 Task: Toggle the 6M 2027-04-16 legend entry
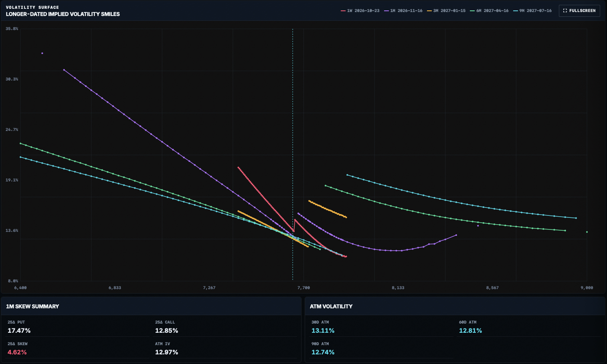[489, 11]
